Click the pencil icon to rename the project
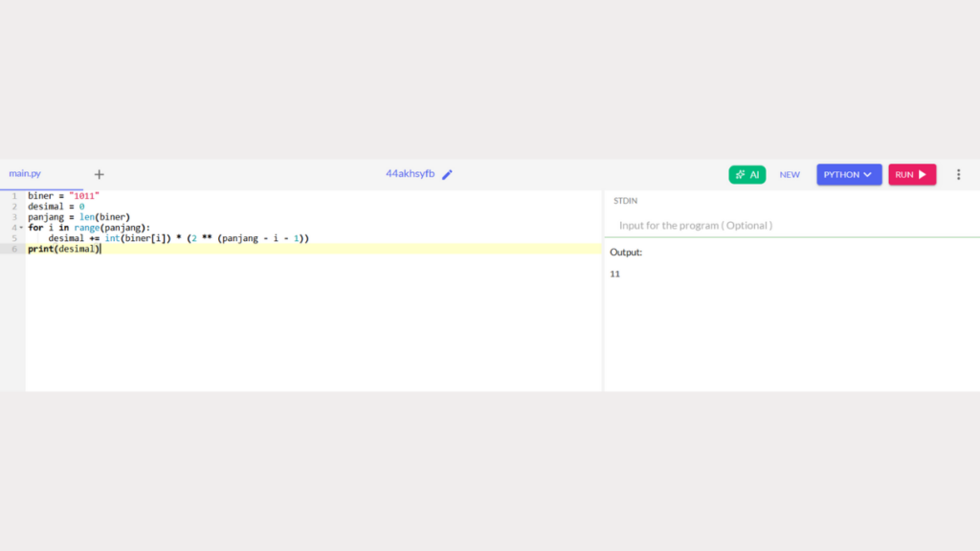The height and width of the screenshot is (551, 980). 447,174
